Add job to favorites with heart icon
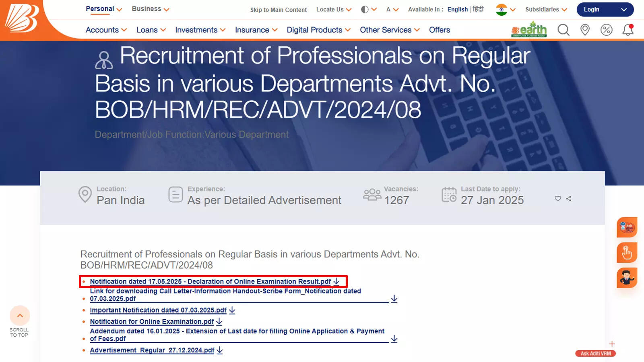Image resolution: width=644 pixels, height=362 pixels. [x=558, y=199]
